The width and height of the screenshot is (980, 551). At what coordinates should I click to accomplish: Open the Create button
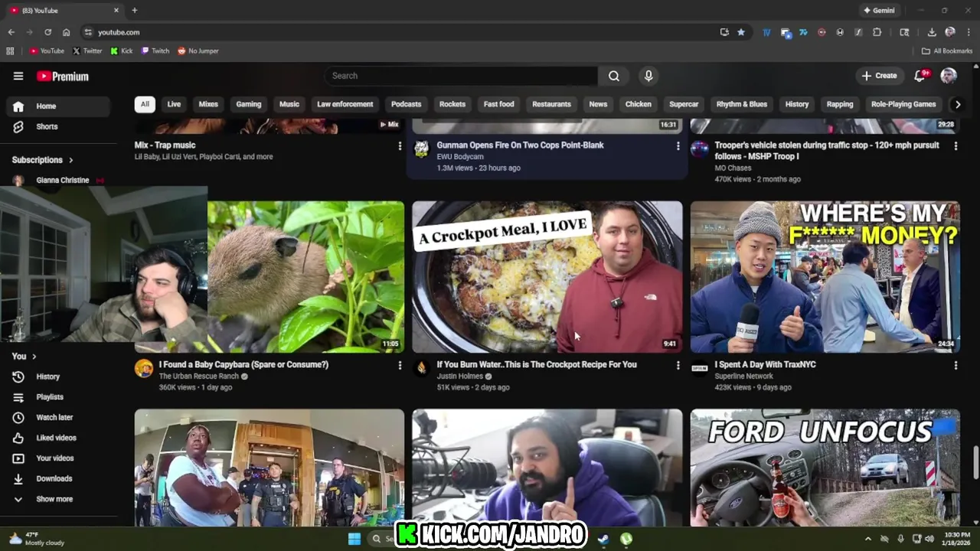click(879, 76)
